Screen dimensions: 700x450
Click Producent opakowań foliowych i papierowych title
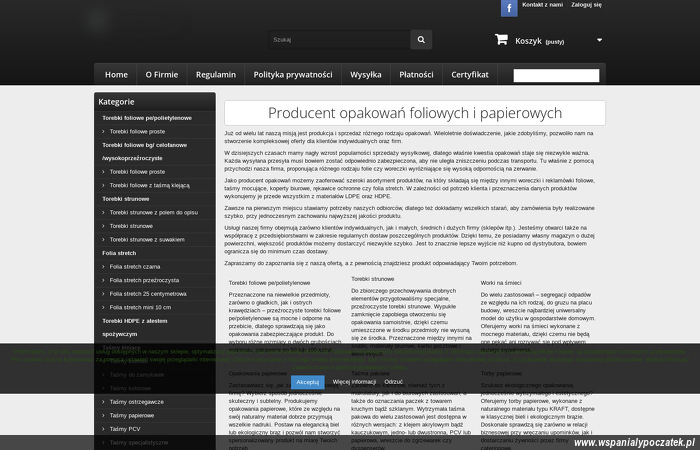pos(415,113)
